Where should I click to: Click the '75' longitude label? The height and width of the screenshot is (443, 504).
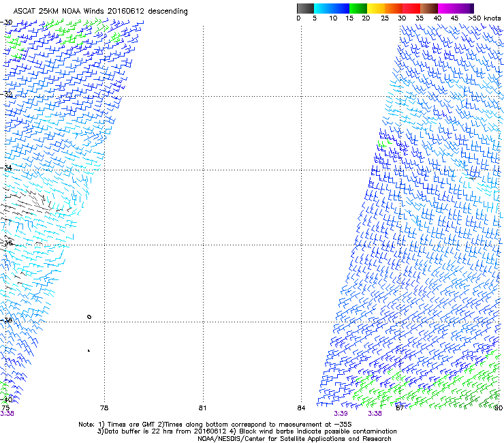coord(5,408)
